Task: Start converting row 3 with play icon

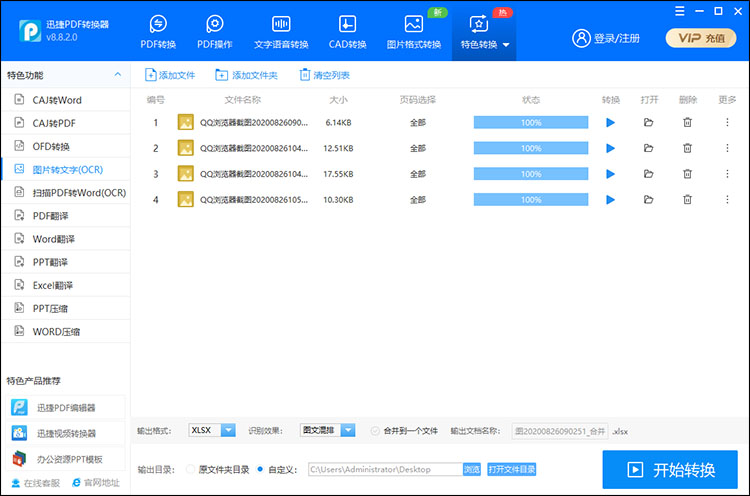Action: click(x=610, y=174)
